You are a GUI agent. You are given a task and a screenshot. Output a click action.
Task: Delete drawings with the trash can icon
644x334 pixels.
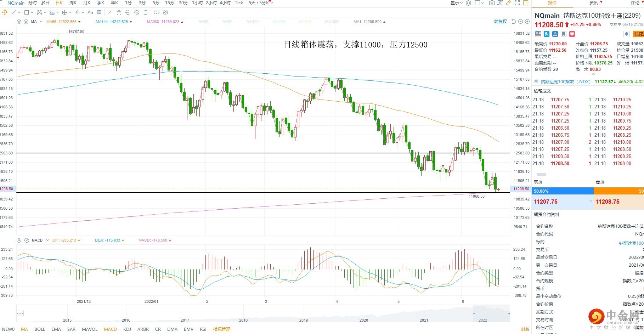click(146, 12)
